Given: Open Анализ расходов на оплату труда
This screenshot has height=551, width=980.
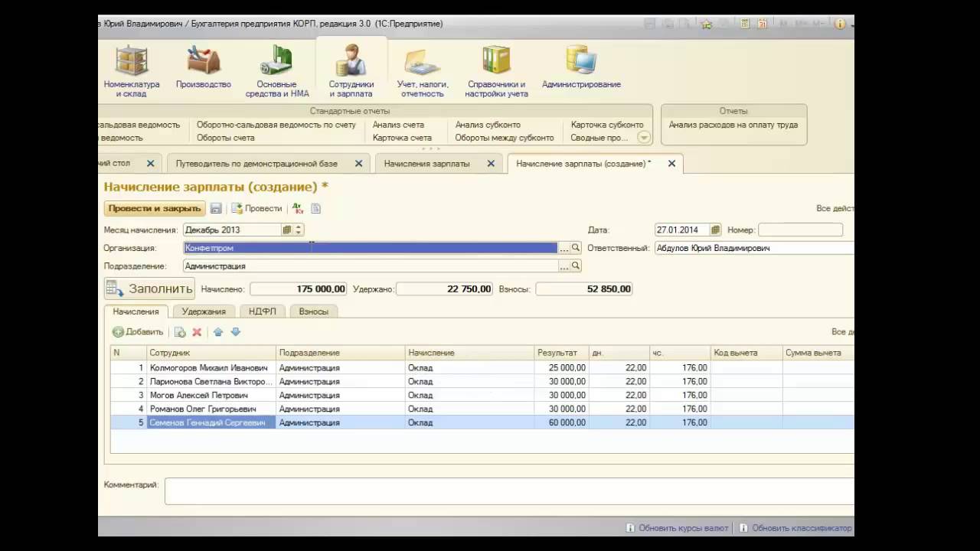Looking at the screenshot, I should pyautogui.click(x=733, y=125).
